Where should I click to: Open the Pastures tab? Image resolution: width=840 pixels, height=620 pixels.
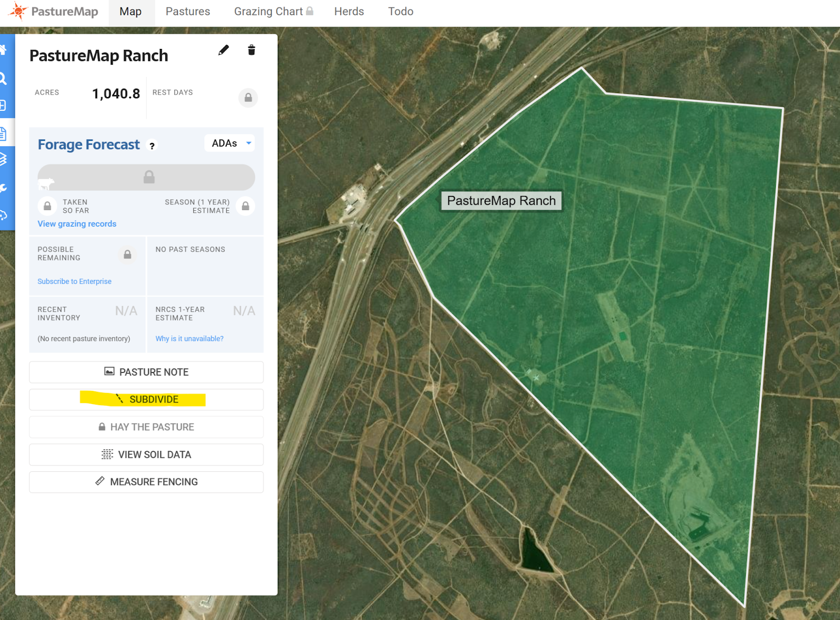[188, 12]
